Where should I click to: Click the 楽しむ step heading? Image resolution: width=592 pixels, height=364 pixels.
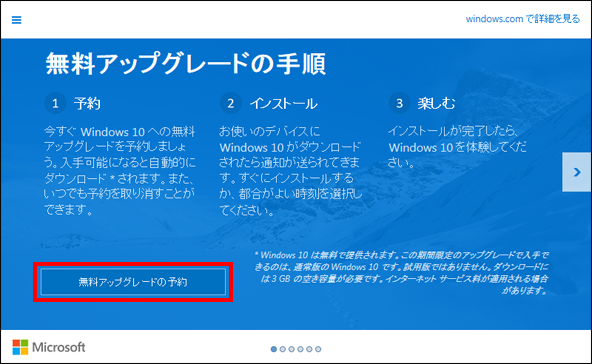436,103
